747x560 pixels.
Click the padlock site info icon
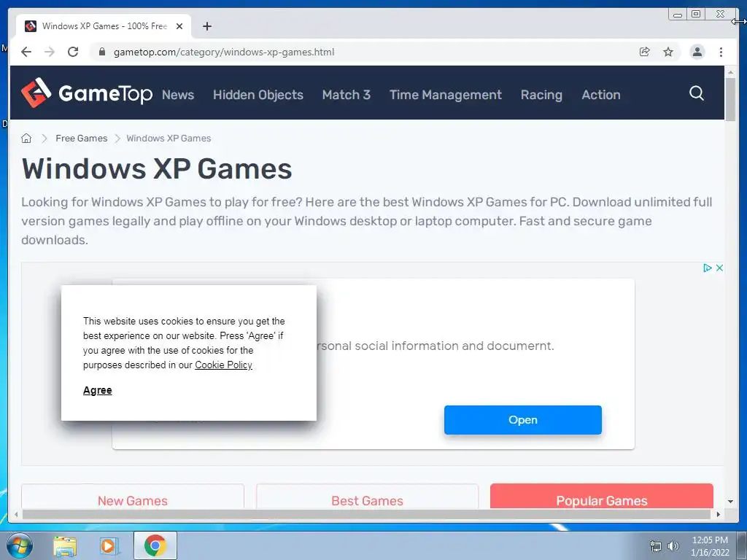[102, 52]
